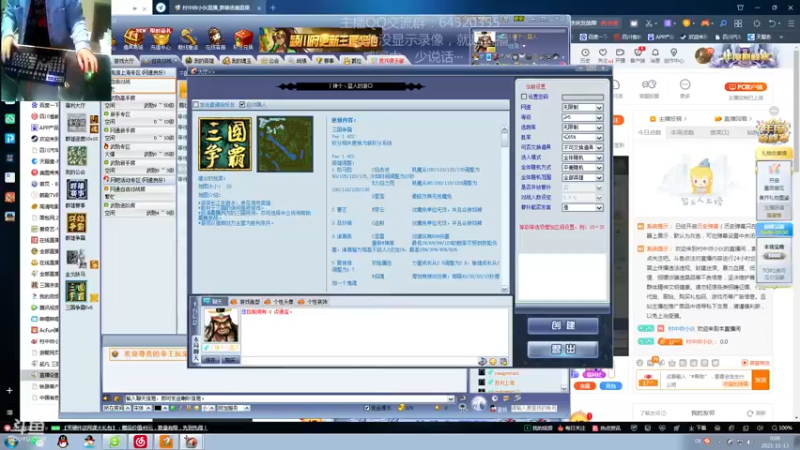800x450 pixels.
Task: Click the 历史 clock icon in browser panel
Action: 585,55
